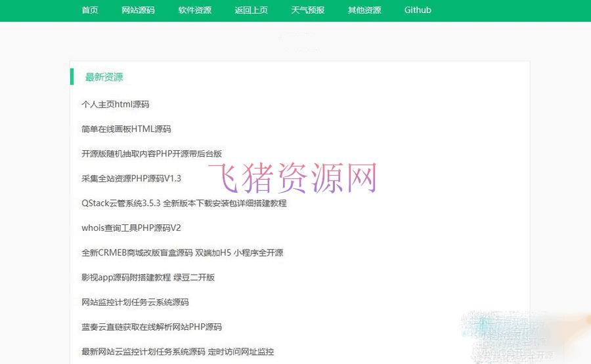The height and width of the screenshot is (364, 591).
Task: Select 其他资源 in the top navigation
Action: [x=364, y=10]
